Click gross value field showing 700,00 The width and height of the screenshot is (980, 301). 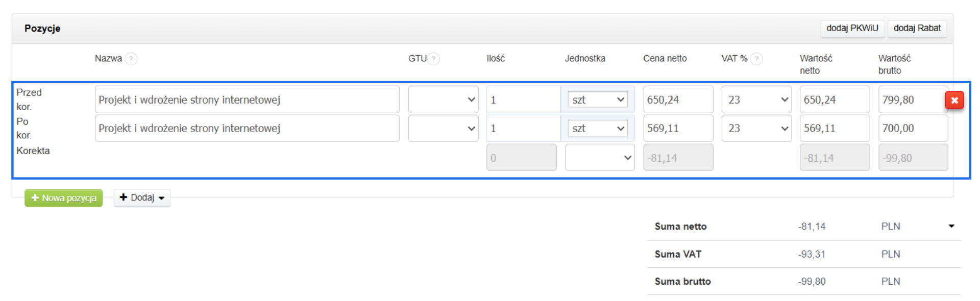(x=913, y=129)
